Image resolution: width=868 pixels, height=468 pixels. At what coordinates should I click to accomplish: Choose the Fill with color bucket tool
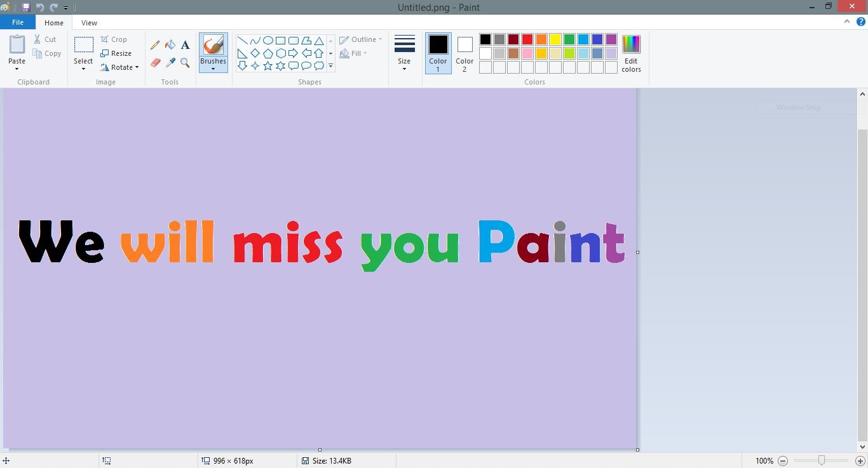[170, 45]
